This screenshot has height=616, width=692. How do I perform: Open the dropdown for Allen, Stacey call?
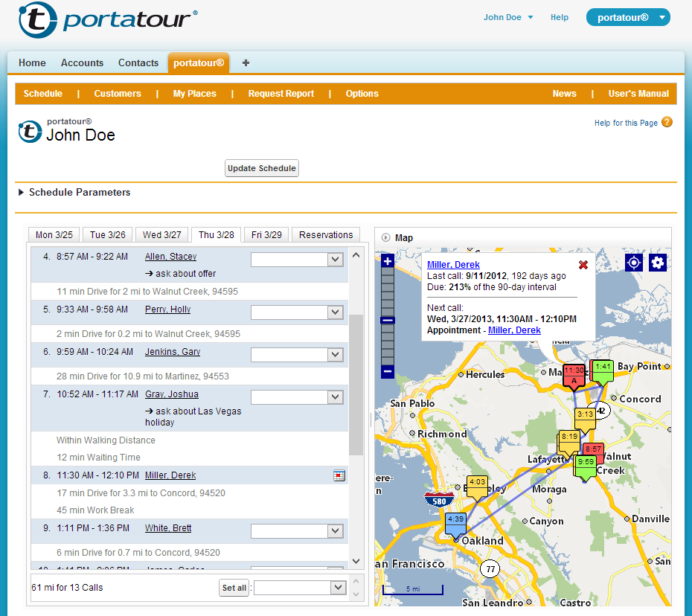[x=336, y=260]
